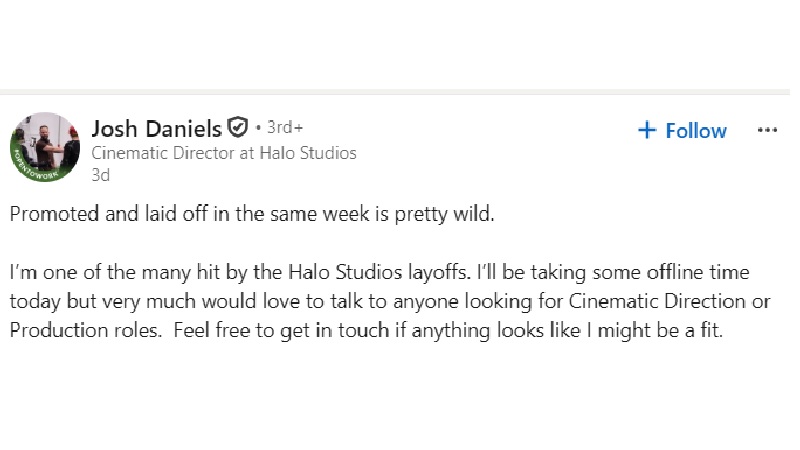Click the sentence starting "Feel free to get"
This screenshot has height=450, width=800.
pos(448,330)
